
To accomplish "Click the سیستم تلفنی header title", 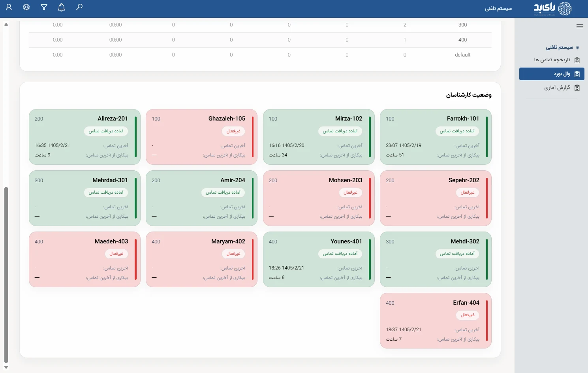I will 498,8.
